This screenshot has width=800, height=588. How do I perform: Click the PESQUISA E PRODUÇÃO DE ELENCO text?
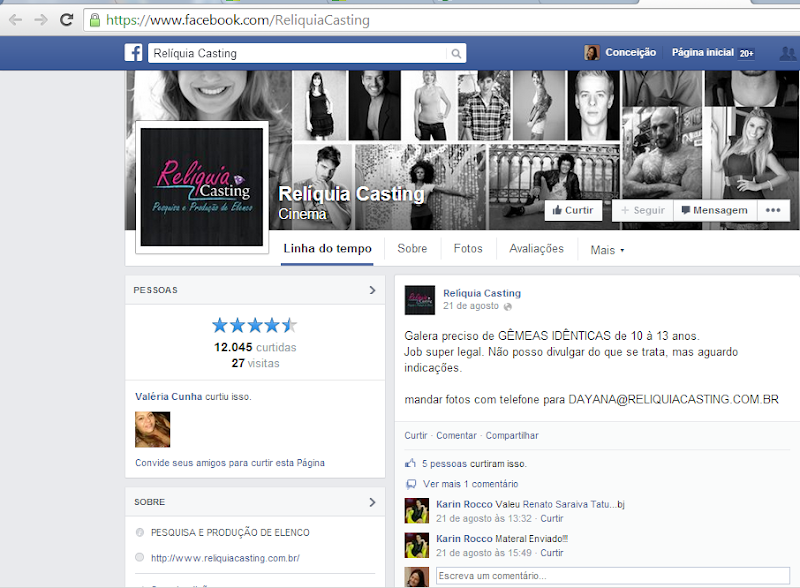pos(230,532)
